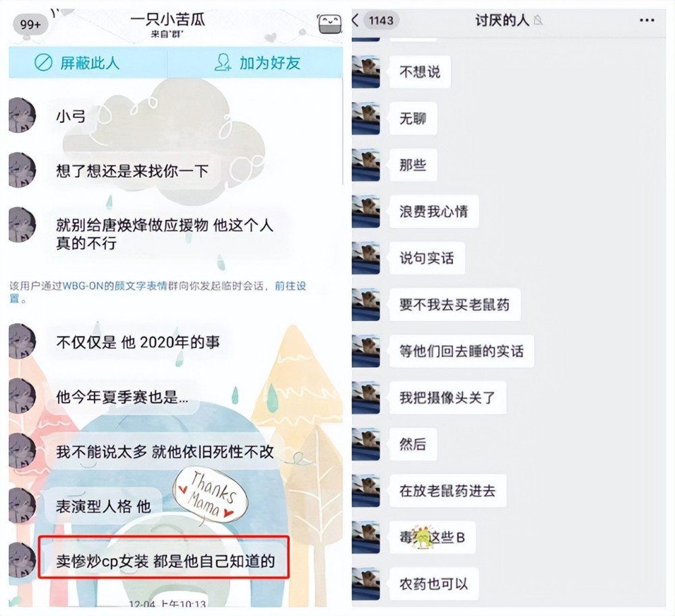The height and width of the screenshot is (616, 675).
Task: Tap the 要不我去买老鼠药 message bubble
Action: pyautogui.click(x=454, y=305)
